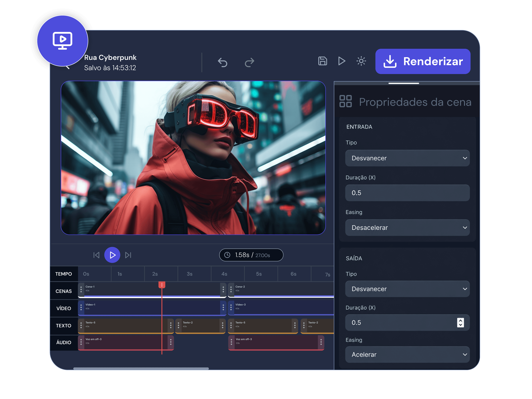
Task: Play timeline with purple play button
Action: click(x=112, y=255)
